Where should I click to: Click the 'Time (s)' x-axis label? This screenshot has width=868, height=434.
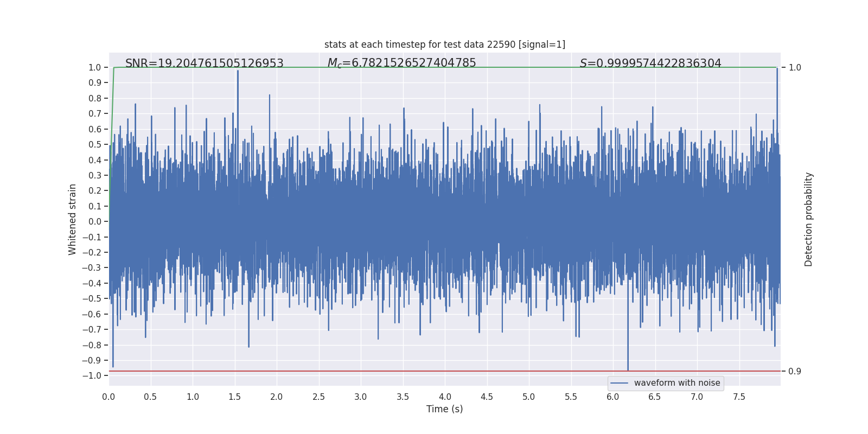point(445,409)
